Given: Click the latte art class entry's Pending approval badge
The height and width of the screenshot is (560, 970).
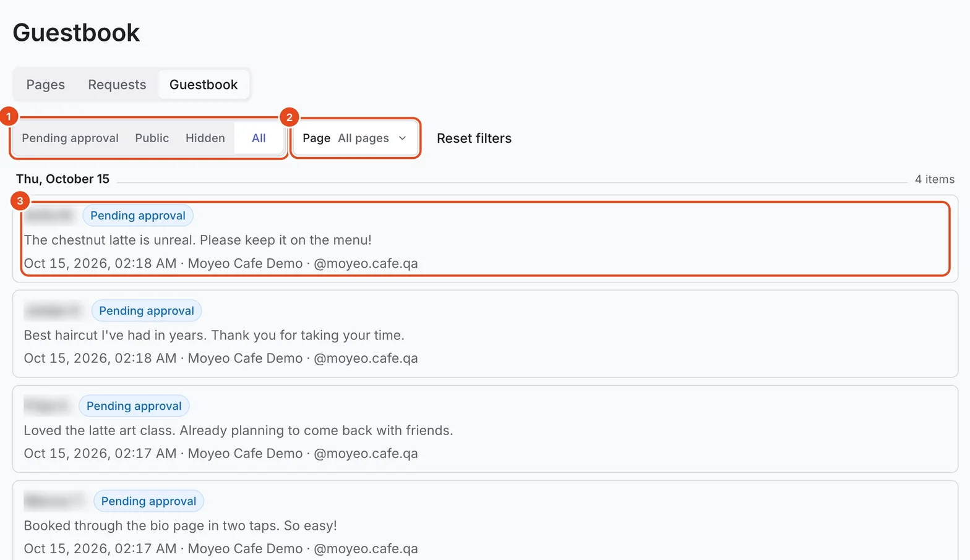Looking at the screenshot, I should (x=134, y=406).
